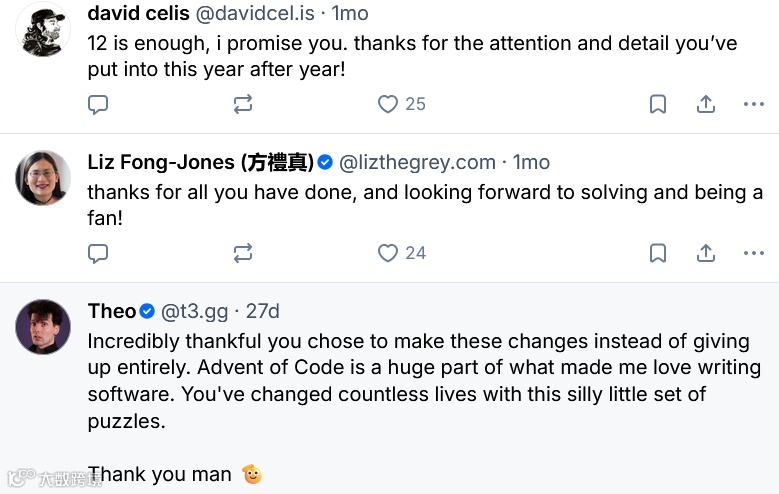Repost david celis's post
Image resolution: width=779 pixels, height=494 pixels.
click(x=243, y=104)
